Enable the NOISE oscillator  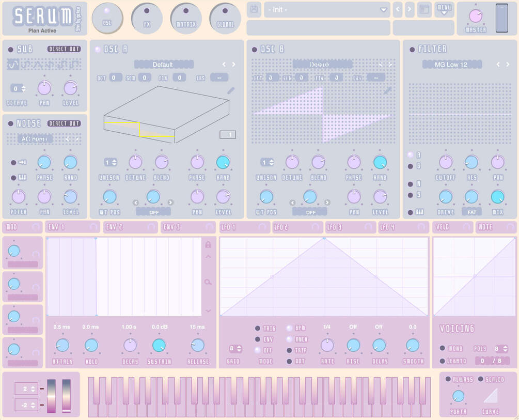pos(11,123)
